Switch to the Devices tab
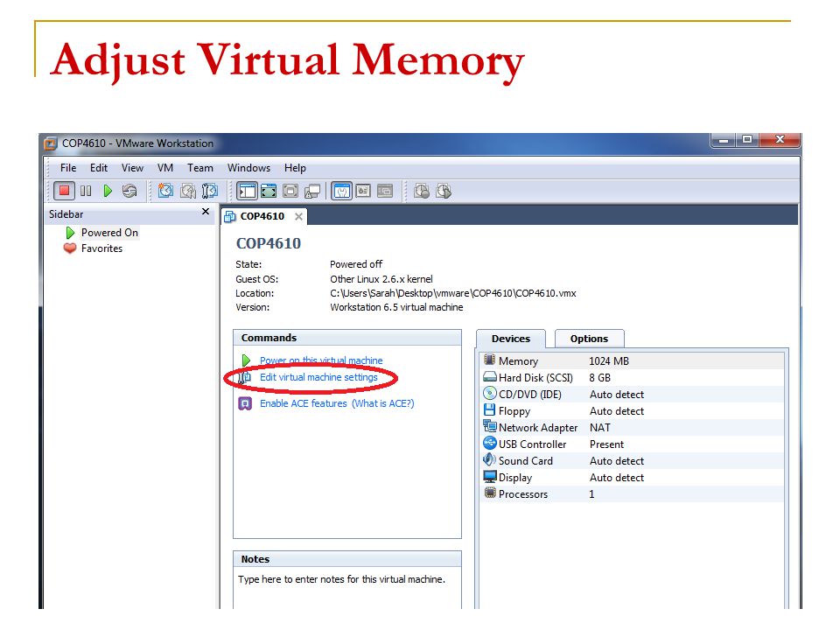The height and width of the screenshot is (630, 840). (x=510, y=339)
